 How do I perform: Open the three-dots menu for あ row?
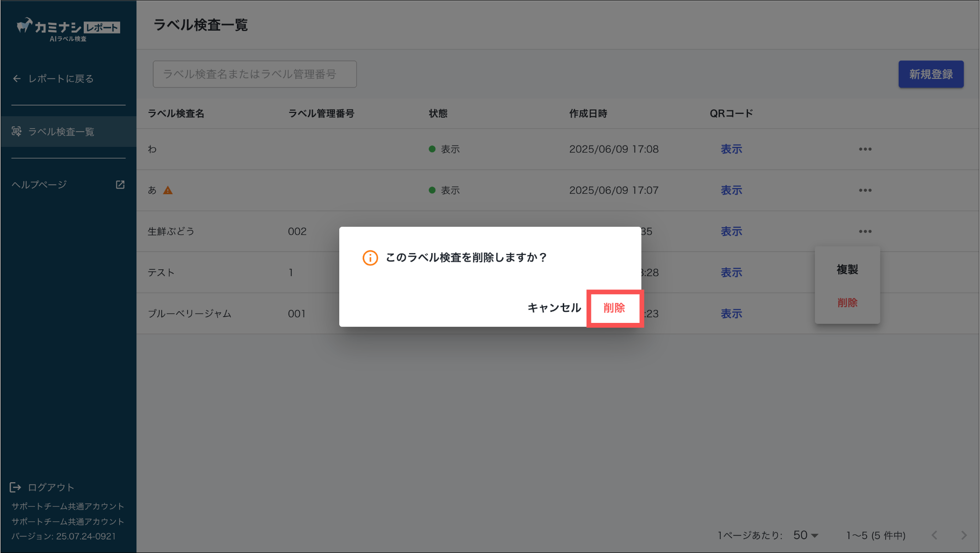click(x=865, y=190)
